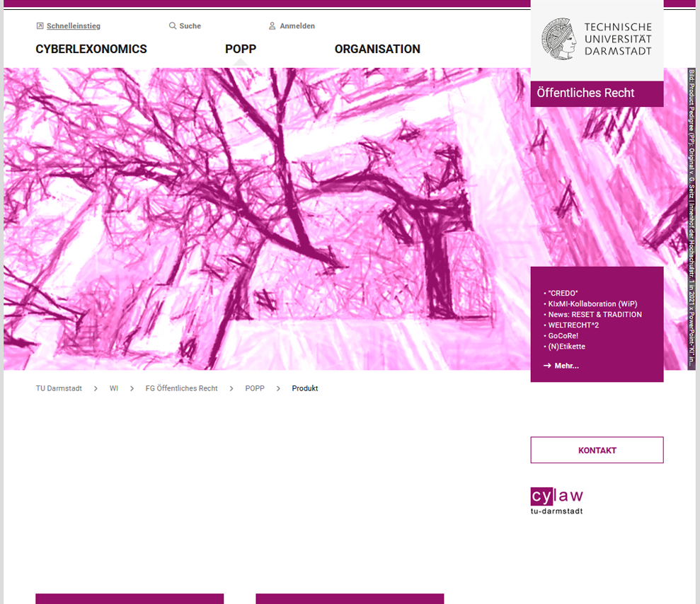Image resolution: width=700 pixels, height=604 pixels.
Task: Go to FG Öffentliches Recht breadcrumb
Action: pos(181,388)
